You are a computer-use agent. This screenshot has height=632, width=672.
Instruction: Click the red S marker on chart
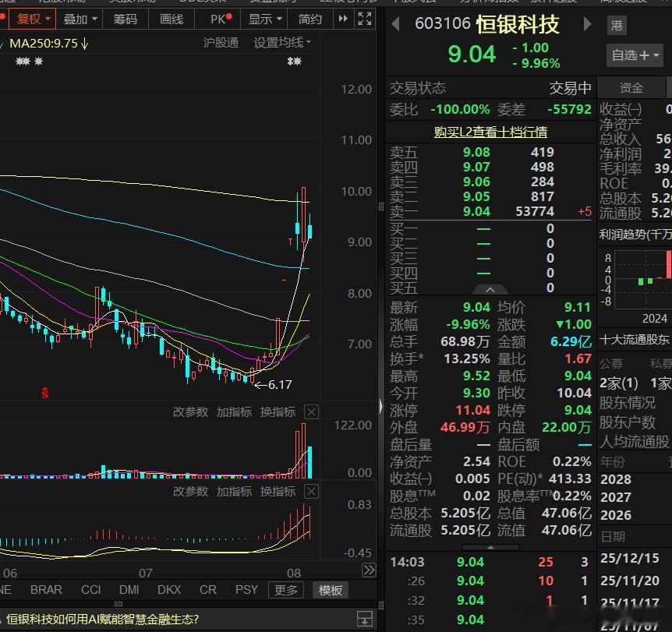click(45, 392)
